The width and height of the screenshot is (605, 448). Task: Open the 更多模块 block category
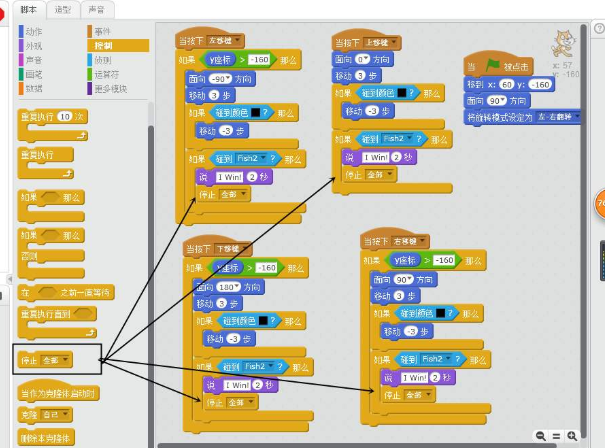[x=110, y=88]
